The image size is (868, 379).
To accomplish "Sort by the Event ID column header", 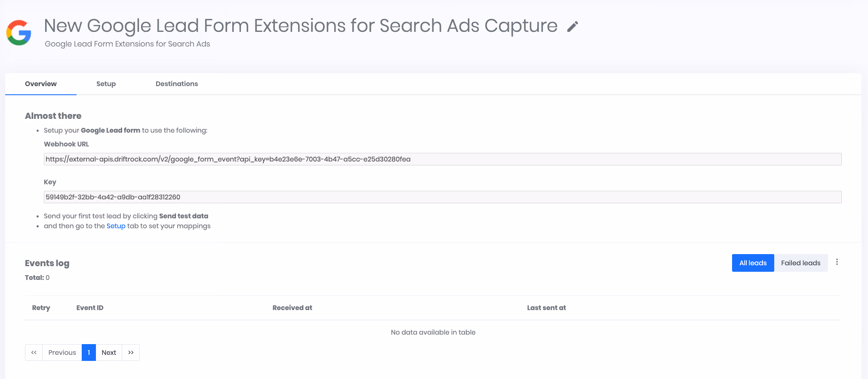I will (x=90, y=308).
